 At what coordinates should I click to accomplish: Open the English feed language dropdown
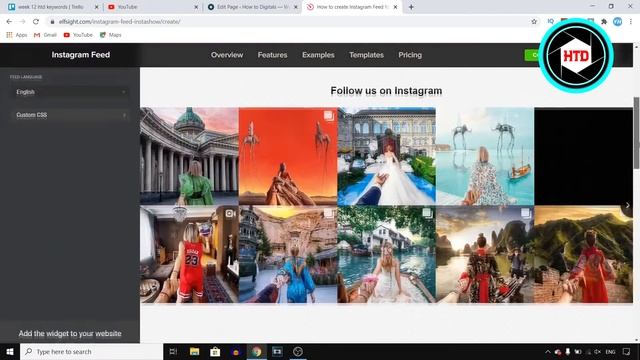coord(70,92)
